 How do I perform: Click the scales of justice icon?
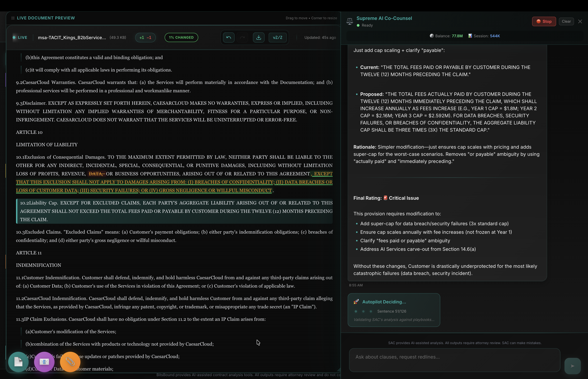coord(350,21)
